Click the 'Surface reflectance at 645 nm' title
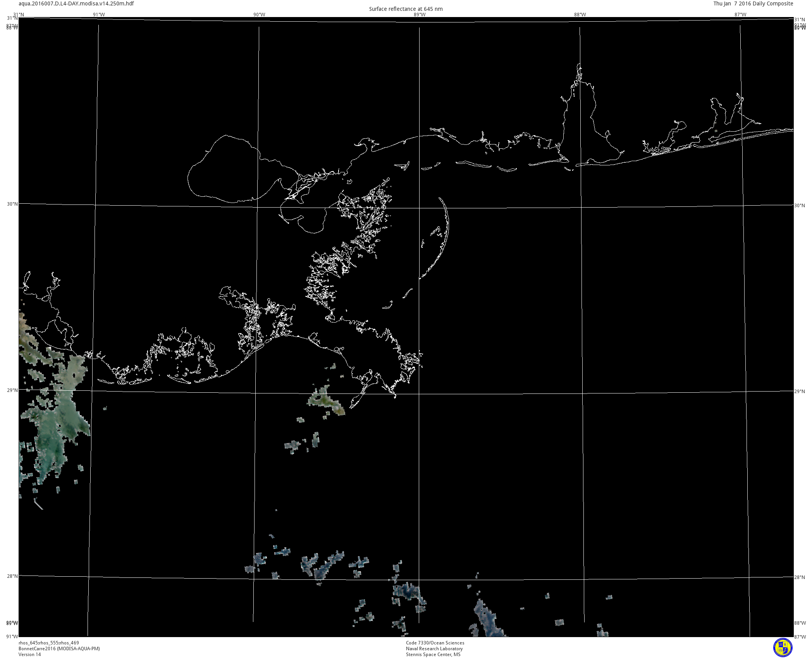 406,9
